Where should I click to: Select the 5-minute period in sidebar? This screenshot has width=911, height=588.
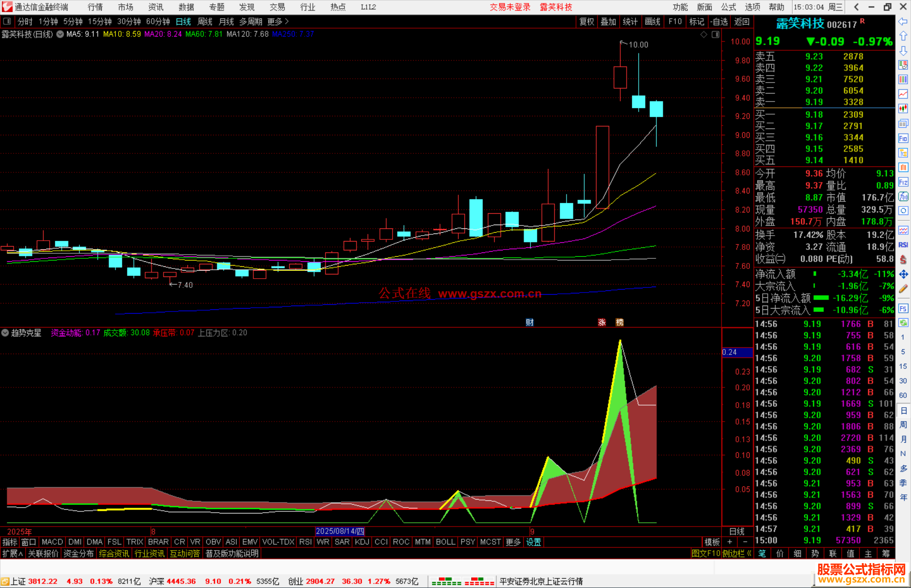click(x=903, y=352)
